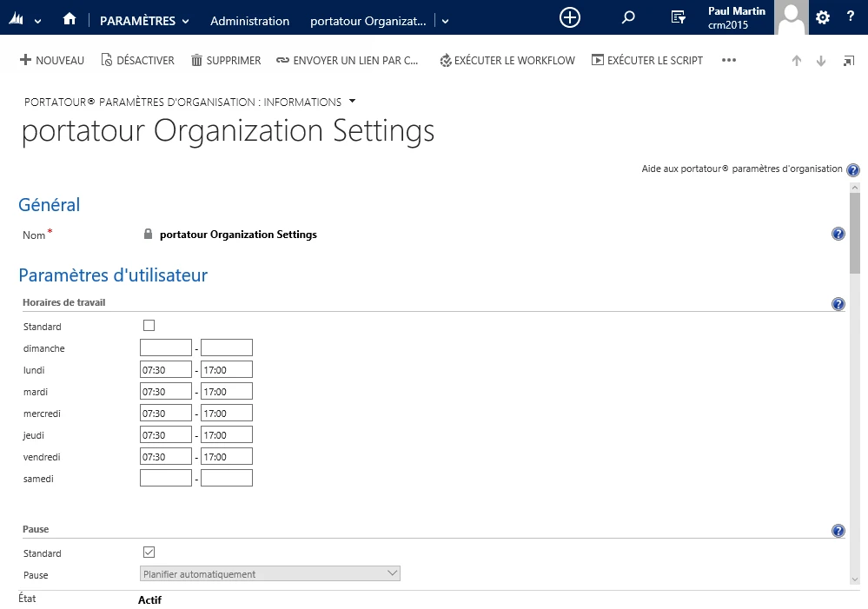This screenshot has width=868, height=609.
Task: Open Paul Martin user menu
Action: click(737, 17)
